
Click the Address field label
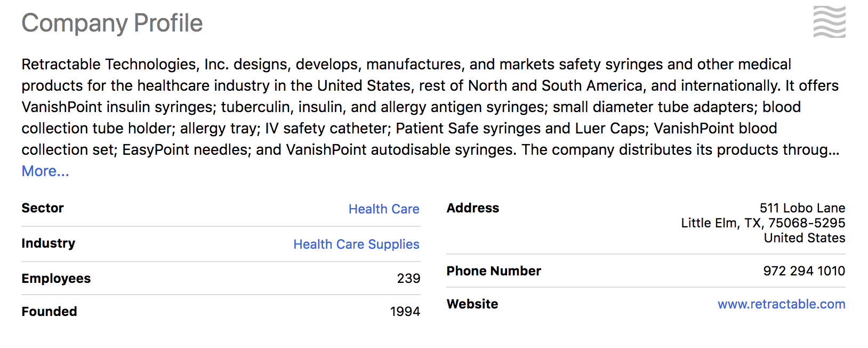[473, 208]
